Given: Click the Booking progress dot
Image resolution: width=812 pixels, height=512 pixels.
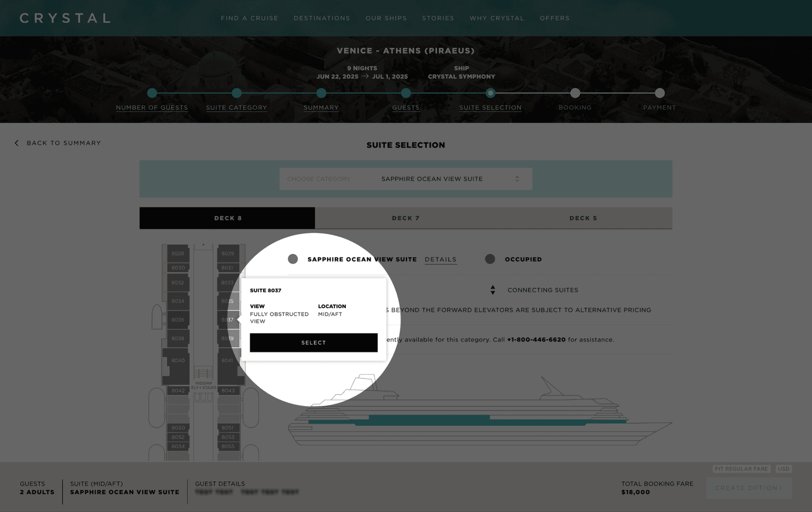Looking at the screenshot, I should 575,93.
